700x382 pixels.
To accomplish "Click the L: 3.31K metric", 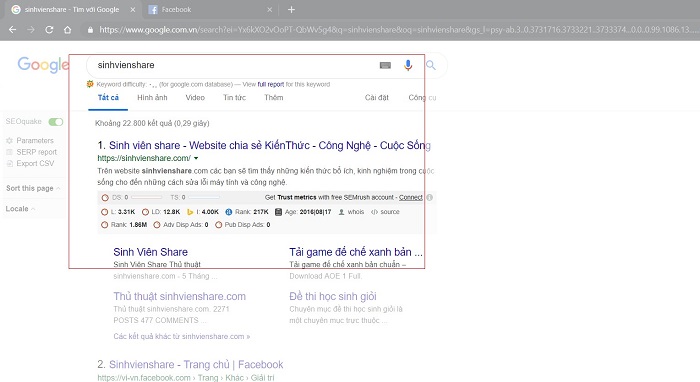I will (x=118, y=212).
